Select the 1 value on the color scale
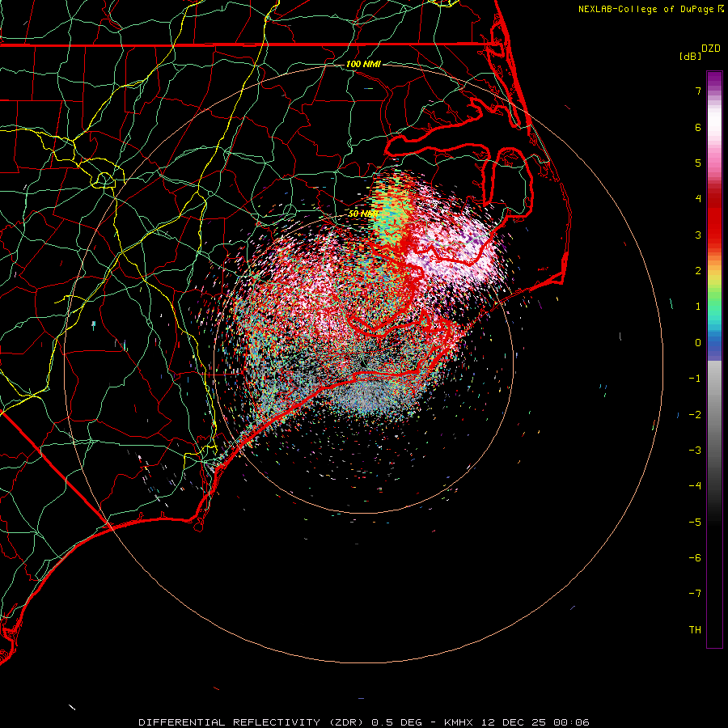Screen dimensions: 728x728 pyautogui.click(x=698, y=307)
